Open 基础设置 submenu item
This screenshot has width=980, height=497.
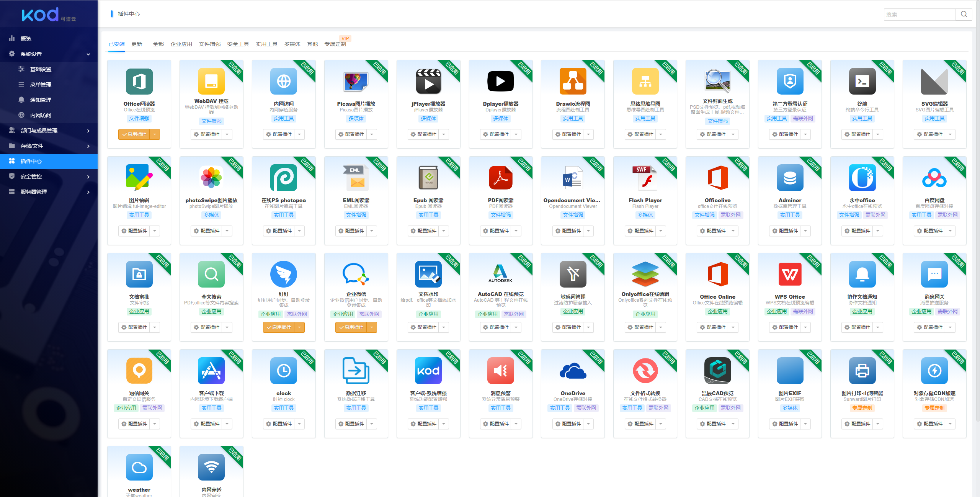(49, 69)
